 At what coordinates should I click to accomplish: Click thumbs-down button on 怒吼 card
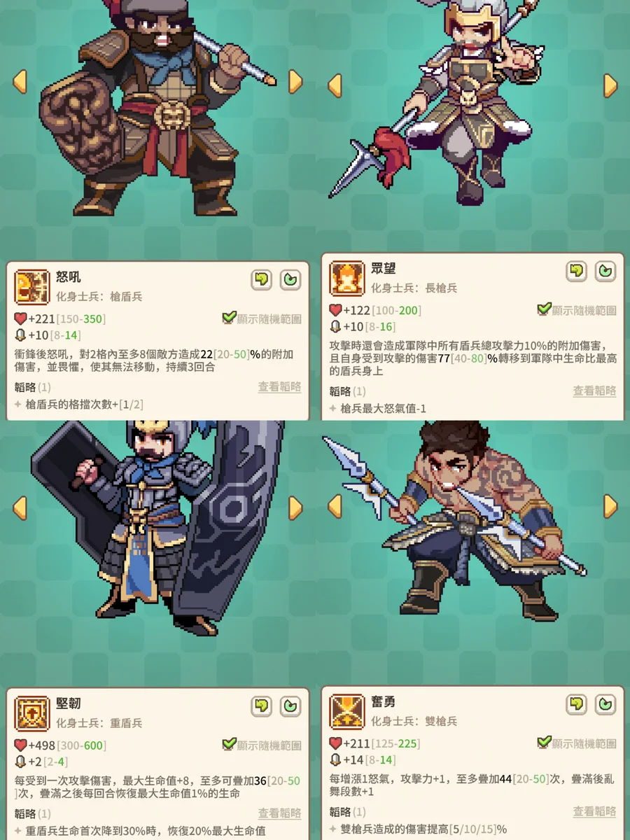pyautogui.click(x=262, y=280)
